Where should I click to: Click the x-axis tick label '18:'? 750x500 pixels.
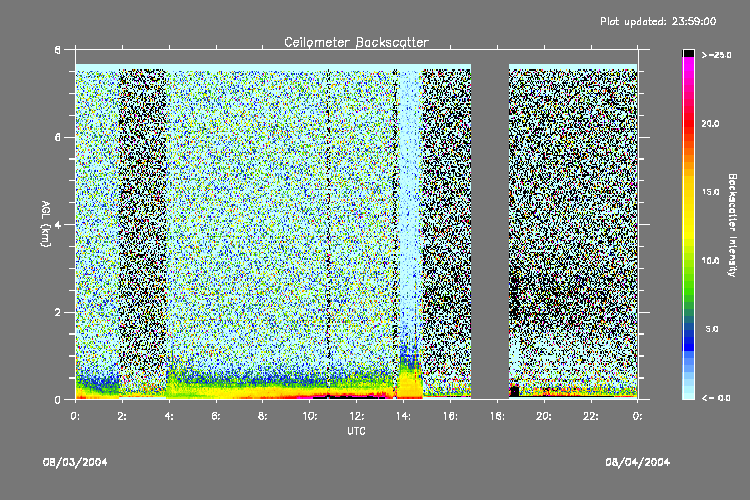[x=497, y=416]
